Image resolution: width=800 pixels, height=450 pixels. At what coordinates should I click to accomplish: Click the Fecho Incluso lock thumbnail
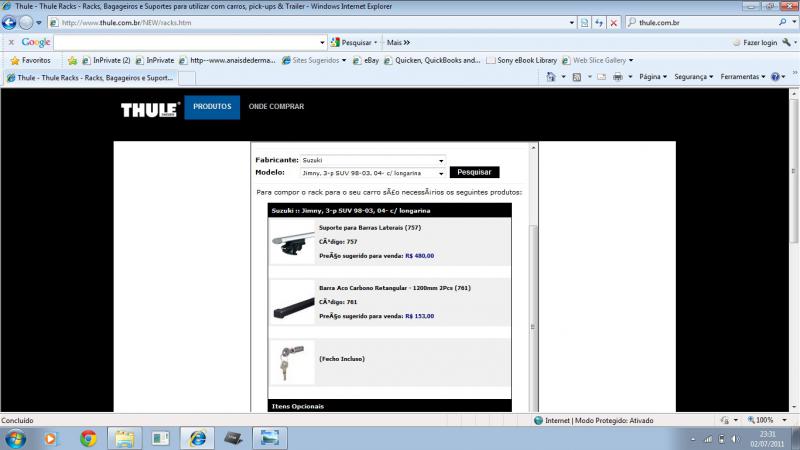(x=292, y=363)
